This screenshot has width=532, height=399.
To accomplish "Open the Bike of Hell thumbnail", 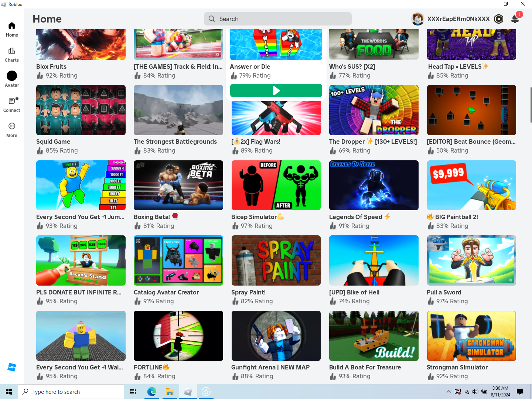I will coord(374,260).
